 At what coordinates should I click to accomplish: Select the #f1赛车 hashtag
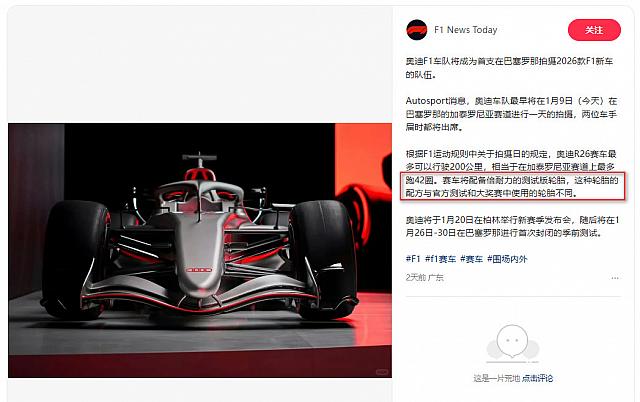pos(440,259)
